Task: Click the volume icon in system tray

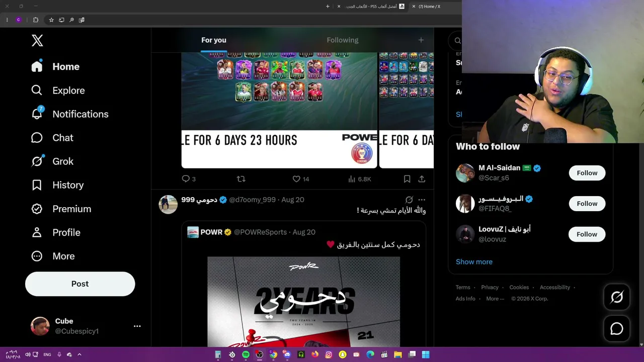Action: (28, 354)
